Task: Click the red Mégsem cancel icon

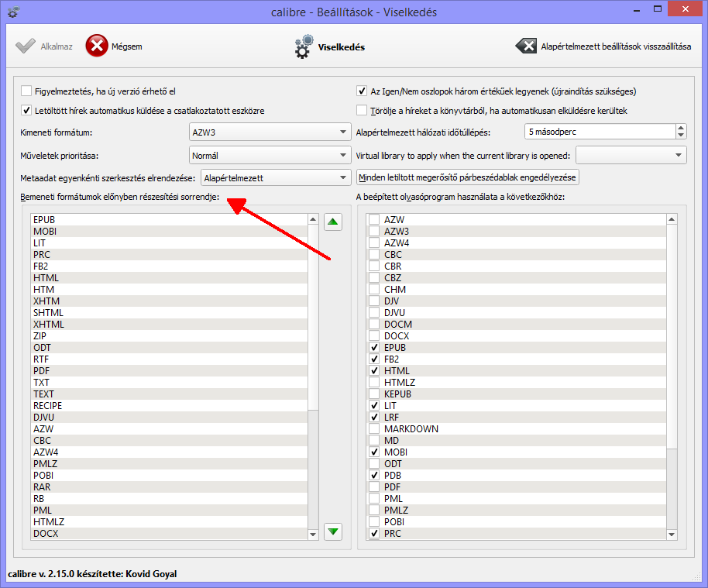Action: click(97, 46)
